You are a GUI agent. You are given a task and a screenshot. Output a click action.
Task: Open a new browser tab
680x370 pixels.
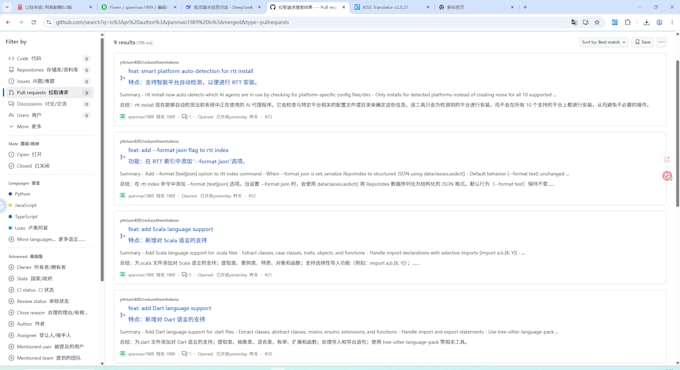pos(525,7)
